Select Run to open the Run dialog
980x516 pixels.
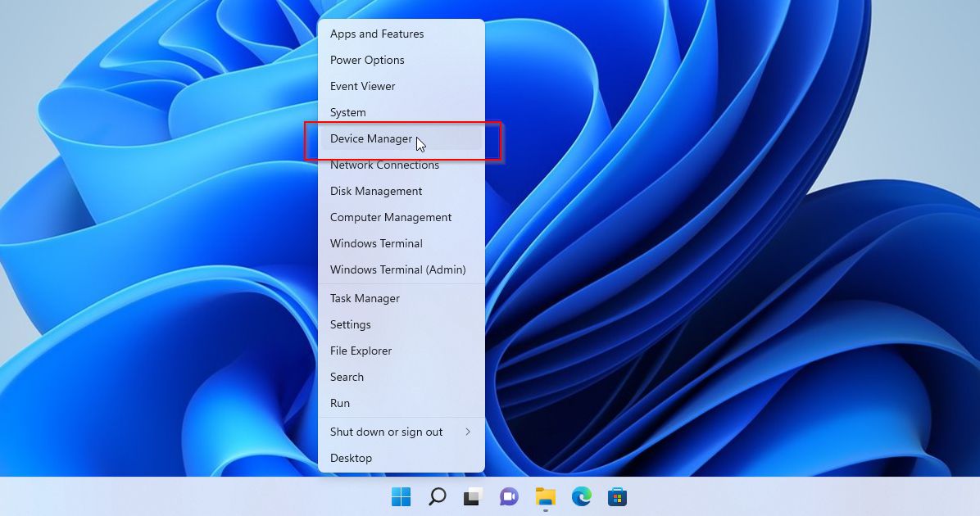[340, 403]
